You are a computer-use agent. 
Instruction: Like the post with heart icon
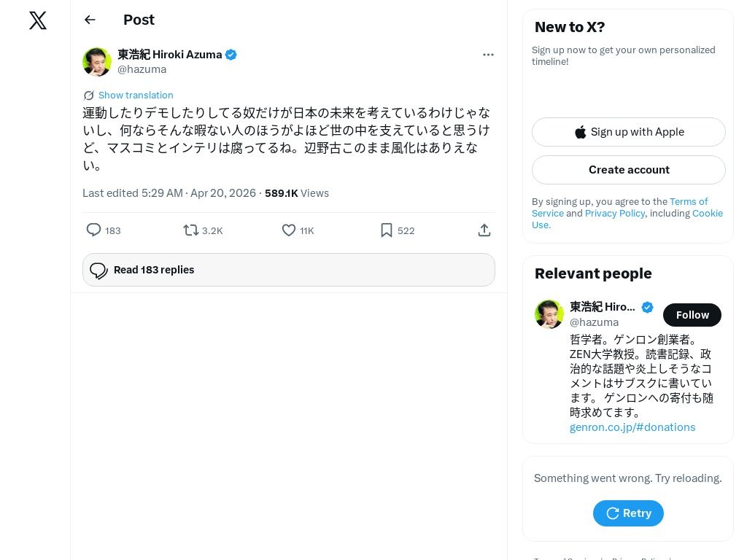pos(289,230)
